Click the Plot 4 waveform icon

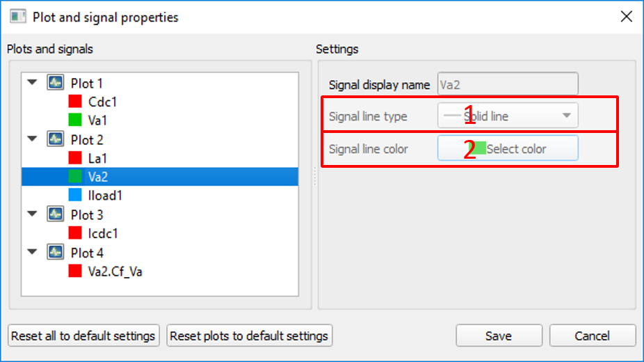coord(55,252)
